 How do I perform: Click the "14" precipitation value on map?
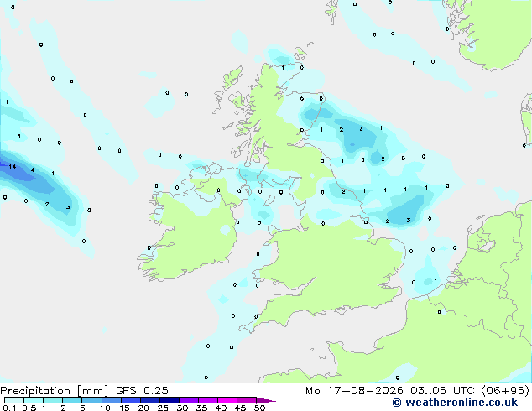coord(13,167)
